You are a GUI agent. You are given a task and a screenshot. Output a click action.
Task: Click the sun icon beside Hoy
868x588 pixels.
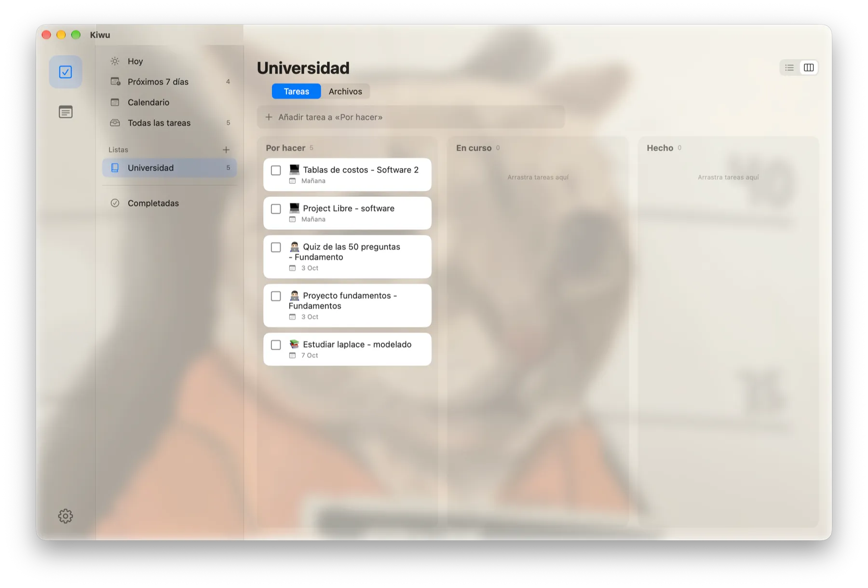coord(115,61)
